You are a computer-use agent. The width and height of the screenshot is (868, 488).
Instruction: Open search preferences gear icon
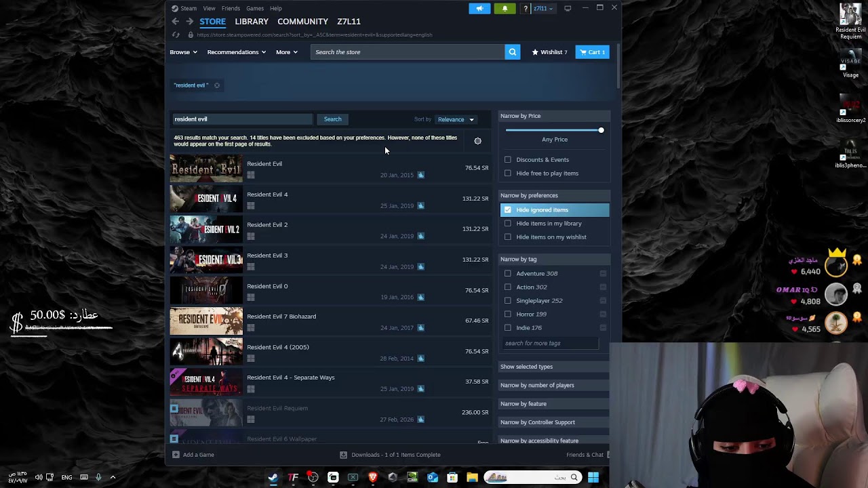[478, 141]
